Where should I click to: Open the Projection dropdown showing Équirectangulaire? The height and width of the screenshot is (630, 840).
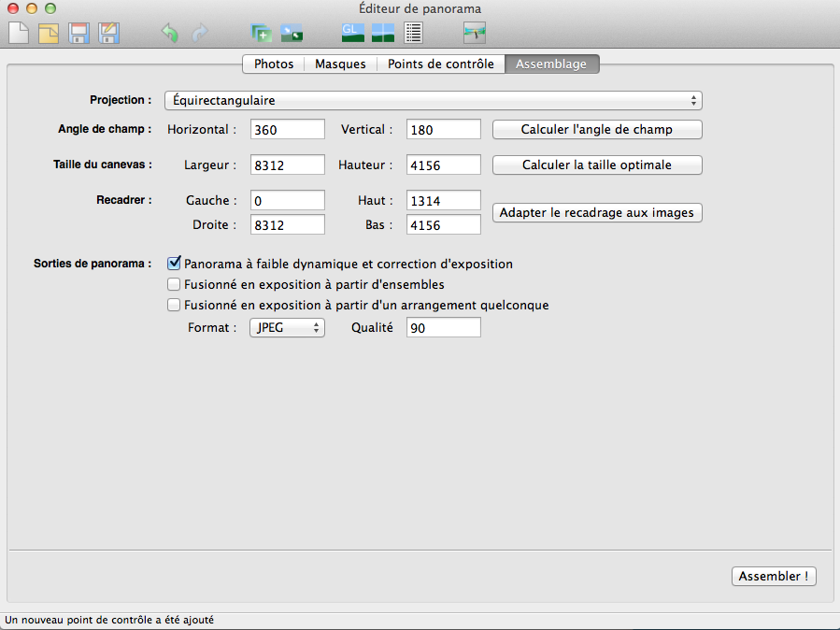433,100
